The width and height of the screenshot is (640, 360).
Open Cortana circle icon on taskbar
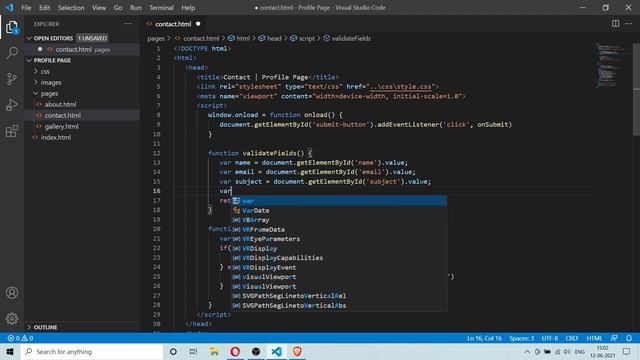pyautogui.click(x=173, y=351)
